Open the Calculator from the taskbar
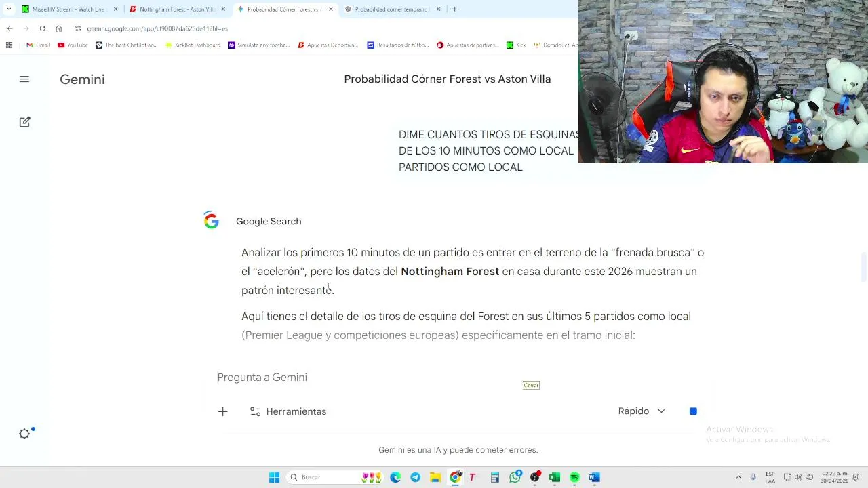The width and height of the screenshot is (868, 488). tap(495, 477)
